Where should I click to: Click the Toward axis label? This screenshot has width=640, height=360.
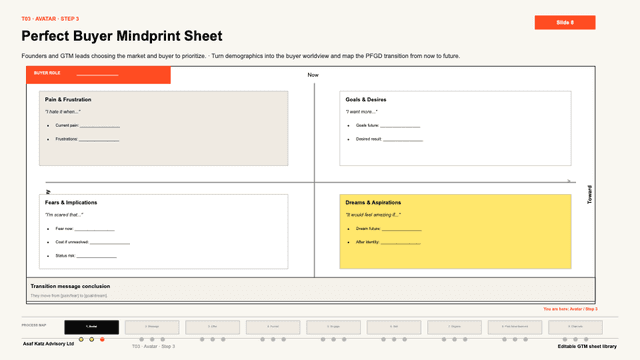click(x=589, y=195)
